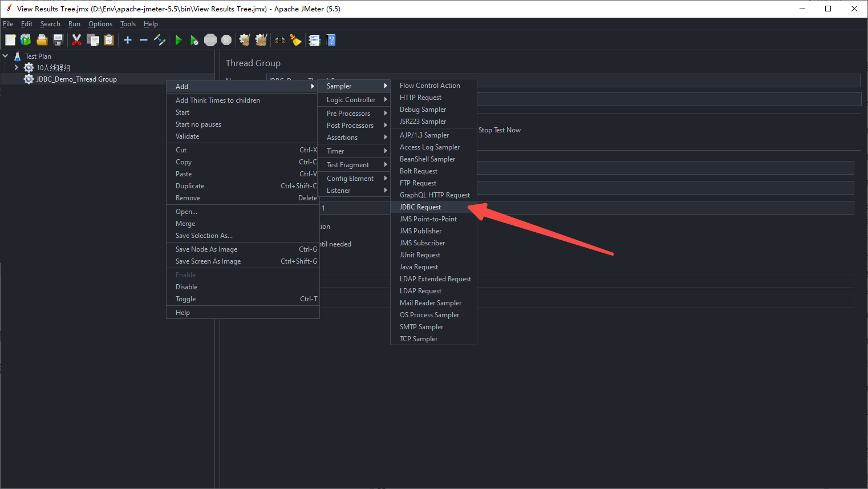Screen dimensions: 868x489
Task: Select JDBC_Demo_Thread Group tree item
Action: pos(76,79)
